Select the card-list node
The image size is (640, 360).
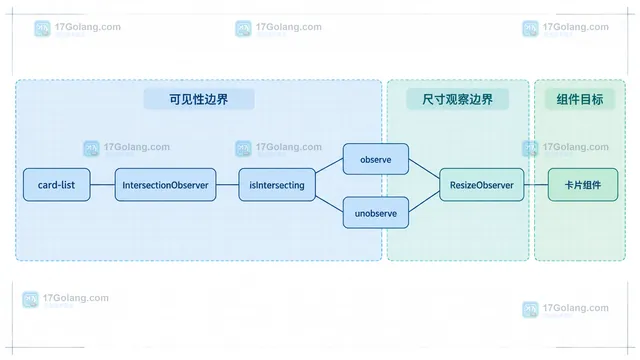tap(57, 185)
